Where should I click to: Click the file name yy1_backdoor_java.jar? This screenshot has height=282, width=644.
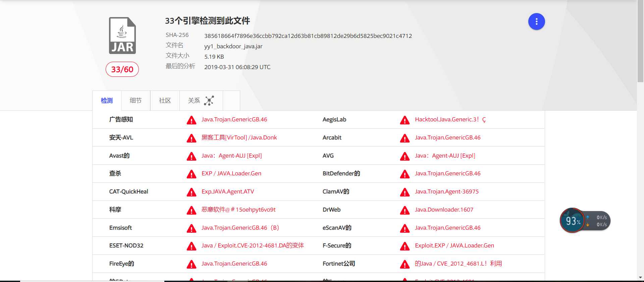(233, 46)
